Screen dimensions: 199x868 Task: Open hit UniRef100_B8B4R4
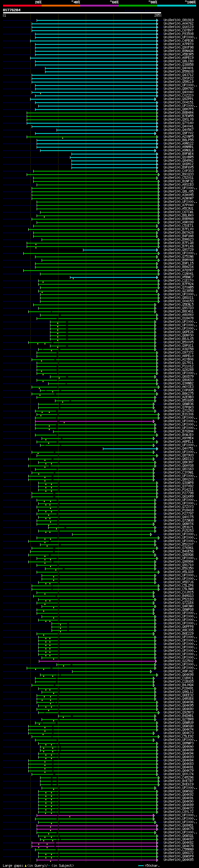pyautogui.click(x=178, y=112)
